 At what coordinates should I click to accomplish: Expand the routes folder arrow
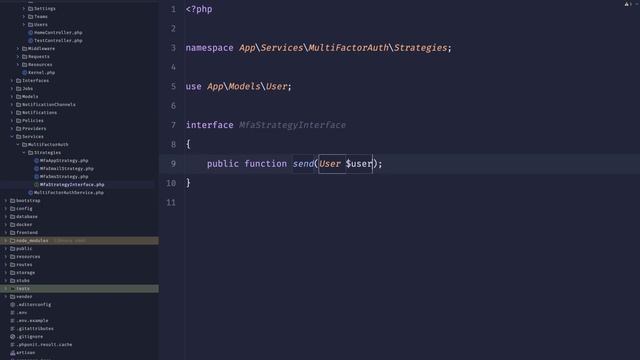[6, 264]
